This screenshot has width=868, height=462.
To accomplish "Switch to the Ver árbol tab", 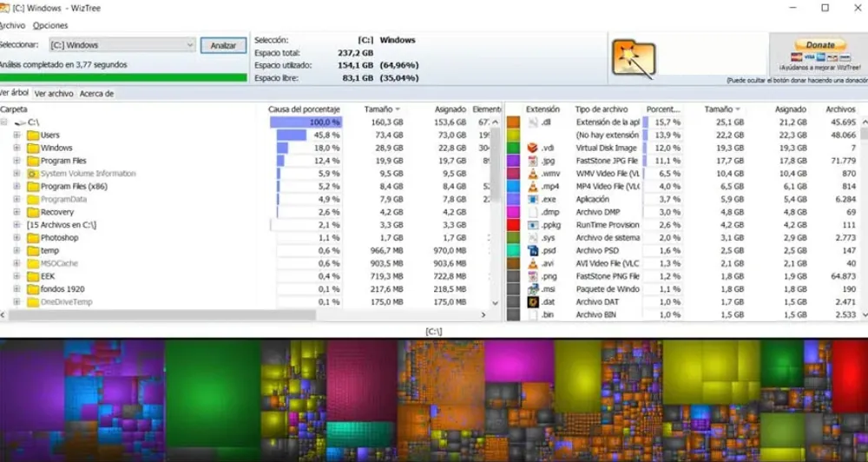I will (14, 93).
